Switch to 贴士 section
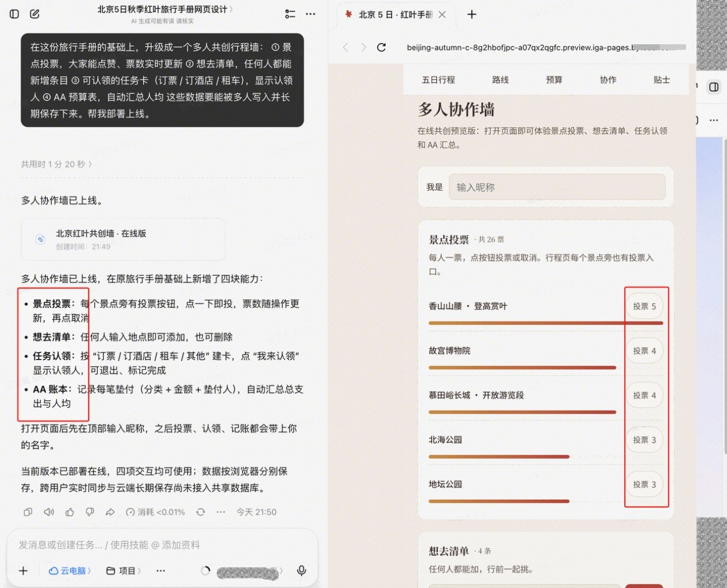727x588 pixels. [x=661, y=80]
